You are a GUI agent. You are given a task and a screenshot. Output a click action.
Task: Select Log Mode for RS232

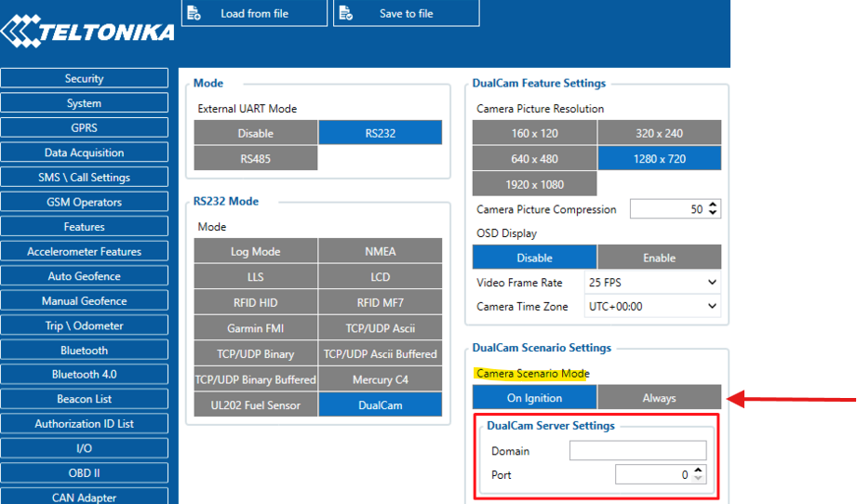click(x=255, y=251)
